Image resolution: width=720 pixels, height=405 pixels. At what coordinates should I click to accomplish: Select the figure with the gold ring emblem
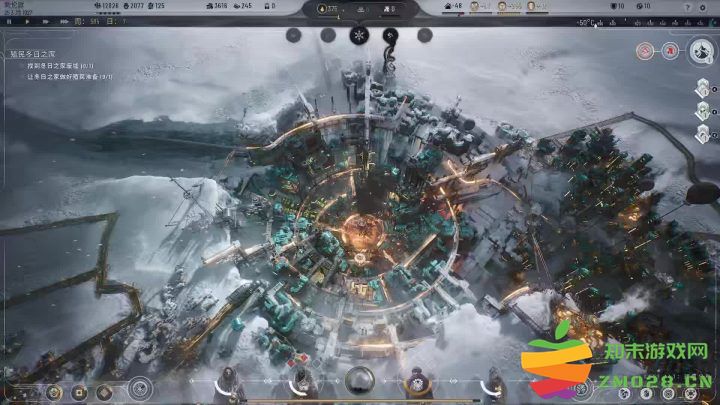(417, 383)
